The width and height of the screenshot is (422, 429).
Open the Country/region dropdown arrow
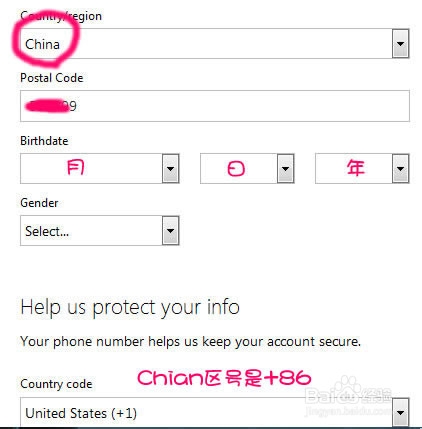[x=400, y=44]
